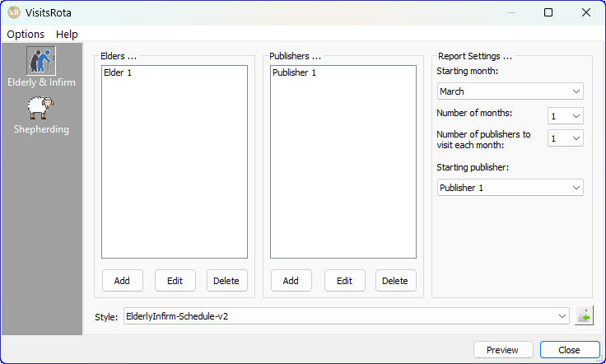Click the green arrow icon beside Style
The width and height of the screenshot is (606, 364).
click(584, 316)
